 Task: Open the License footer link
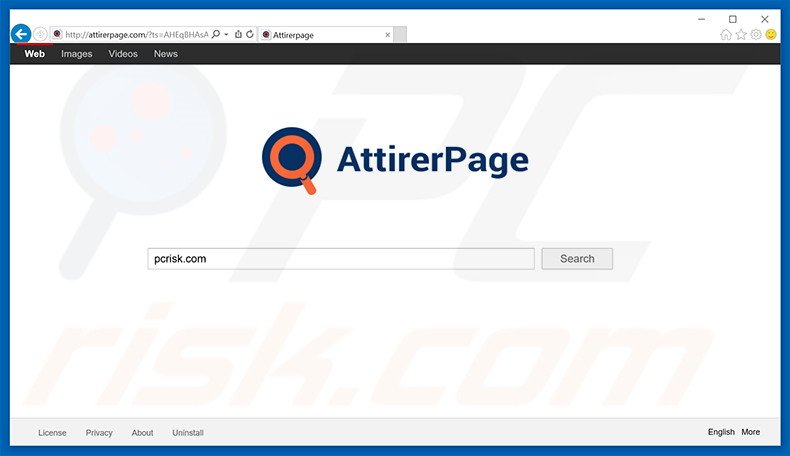pos(52,433)
